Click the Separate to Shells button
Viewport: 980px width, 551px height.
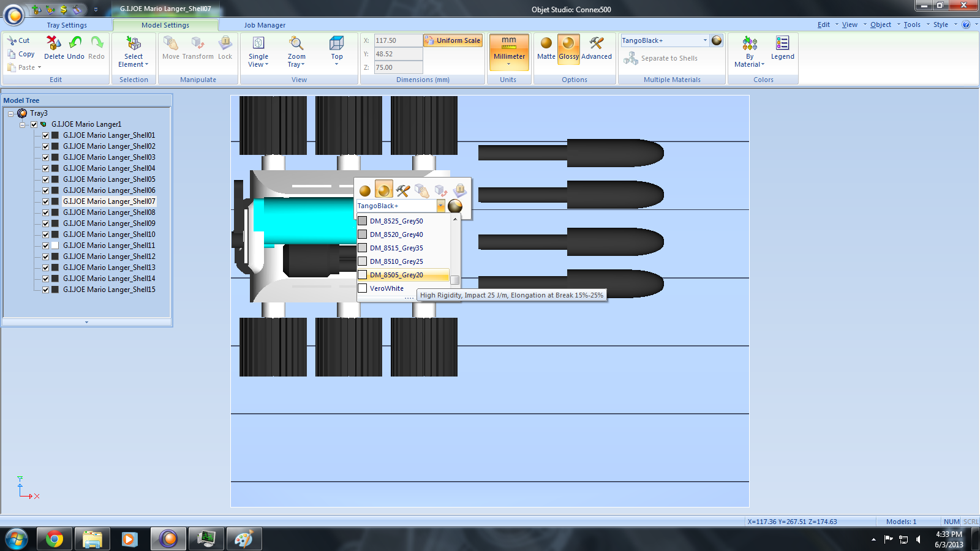click(661, 58)
